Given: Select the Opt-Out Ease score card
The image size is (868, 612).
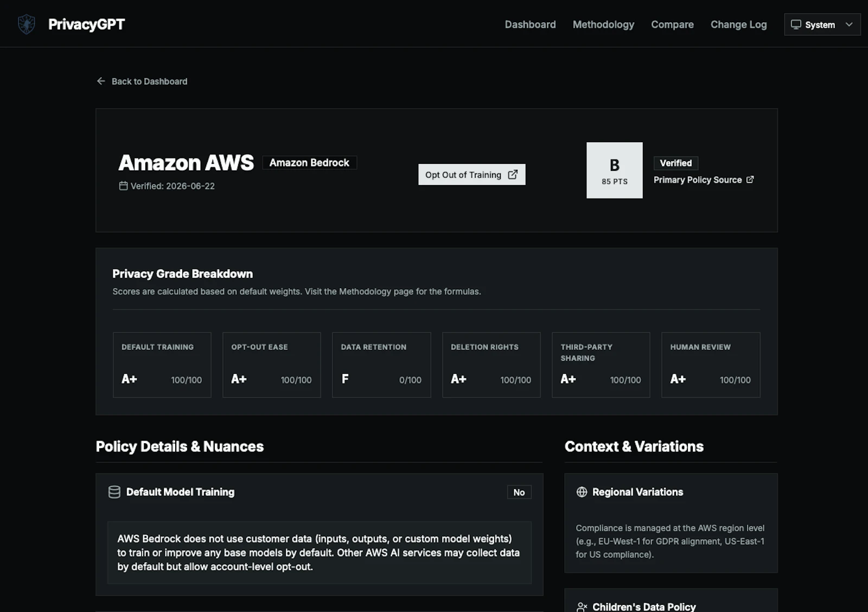Looking at the screenshot, I should click(x=271, y=365).
